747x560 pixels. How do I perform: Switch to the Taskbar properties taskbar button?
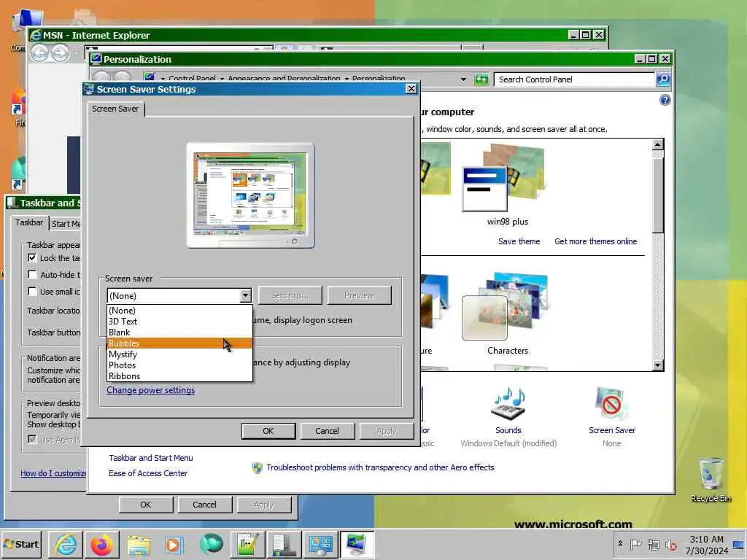285,545
